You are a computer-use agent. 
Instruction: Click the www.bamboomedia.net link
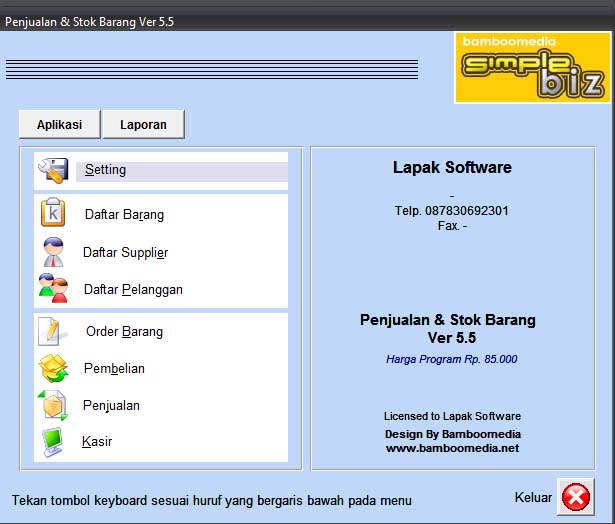coord(452,448)
